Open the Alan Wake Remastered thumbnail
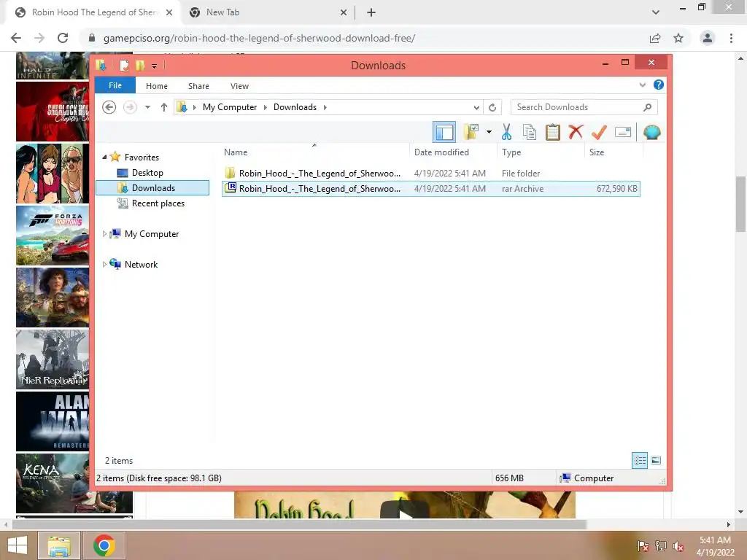This screenshot has width=747, height=560. [x=53, y=421]
